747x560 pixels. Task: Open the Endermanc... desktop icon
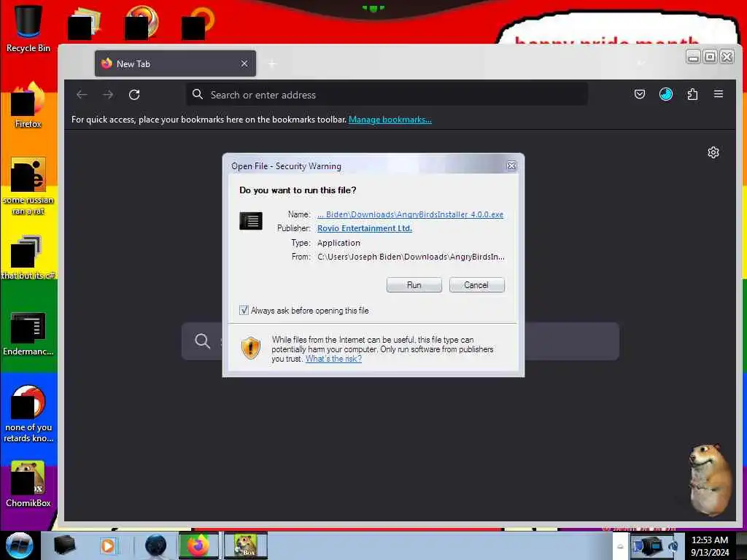(x=28, y=333)
